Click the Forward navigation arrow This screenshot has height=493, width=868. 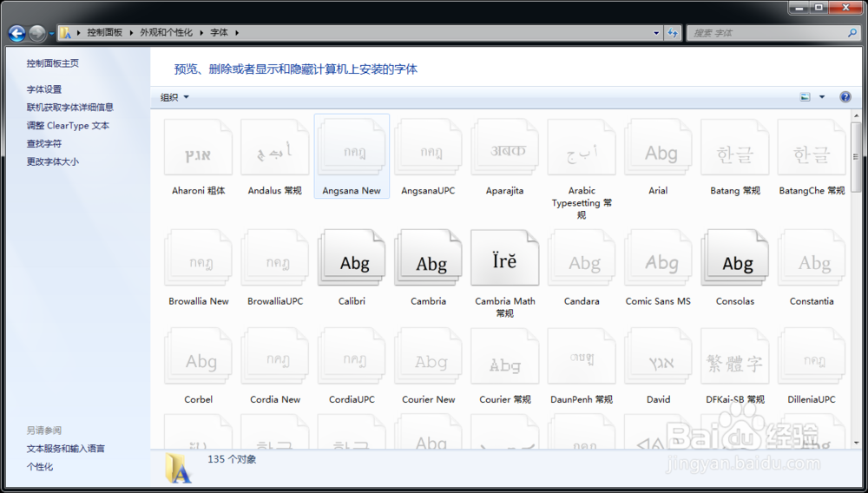[37, 33]
